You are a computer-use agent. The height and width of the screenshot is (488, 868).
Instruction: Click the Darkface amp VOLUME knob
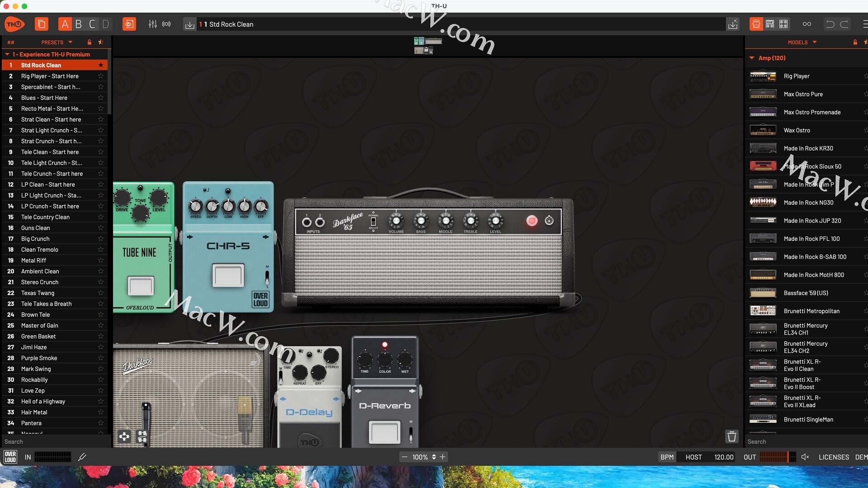(x=396, y=221)
